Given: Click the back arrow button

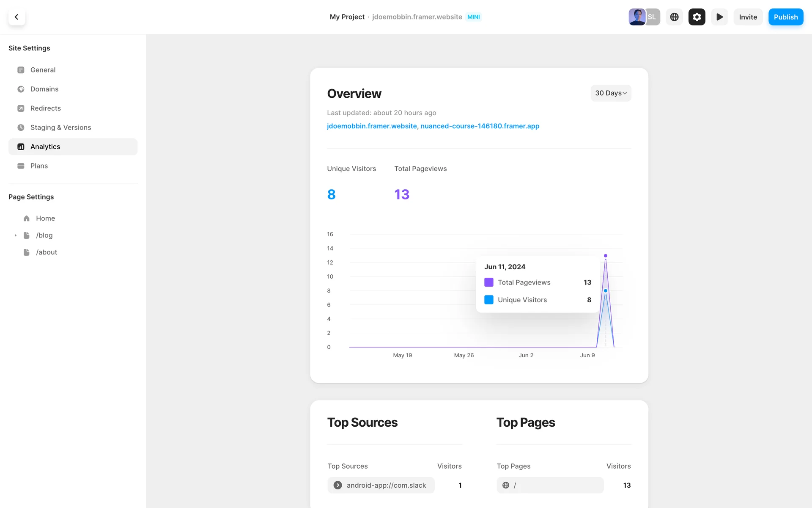Looking at the screenshot, I should 16,17.
